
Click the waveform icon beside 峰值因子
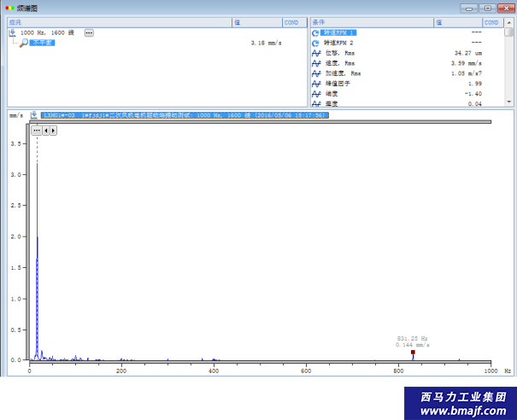(x=315, y=84)
